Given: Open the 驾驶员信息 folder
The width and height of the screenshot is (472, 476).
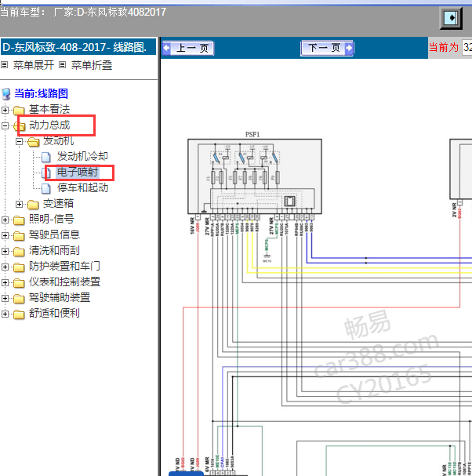Looking at the screenshot, I should tap(54, 234).
